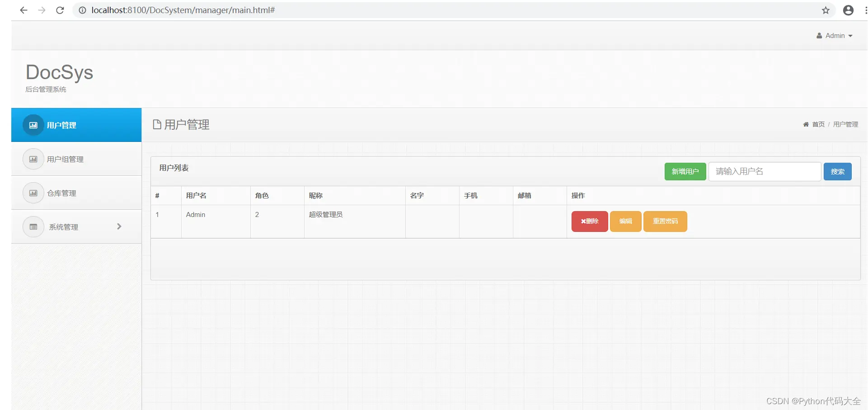The image size is (868, 410).
Task: Click the browser forward arrow
Action: (42, 10)
